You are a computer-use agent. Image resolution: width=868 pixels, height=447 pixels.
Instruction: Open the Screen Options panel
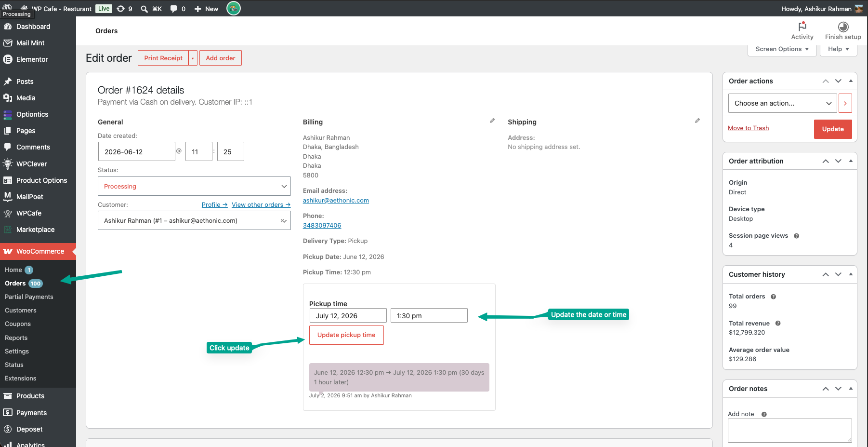tap(782, 49)
